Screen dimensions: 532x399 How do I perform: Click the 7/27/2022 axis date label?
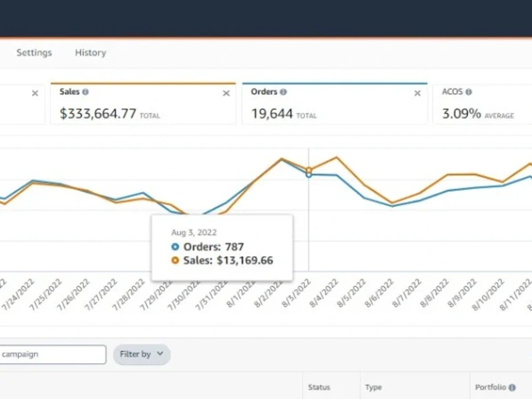click(101, 294)
